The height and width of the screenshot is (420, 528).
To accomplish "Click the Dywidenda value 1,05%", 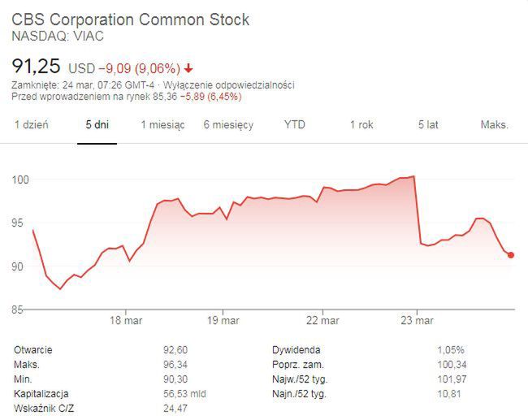I will [452, 349].
